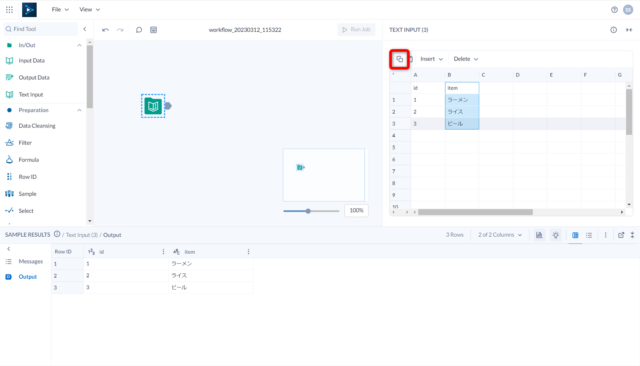Image resolution: width=640 pixels, height=366 pixels.
Task: Click the Run Job button
Action: 356,29
